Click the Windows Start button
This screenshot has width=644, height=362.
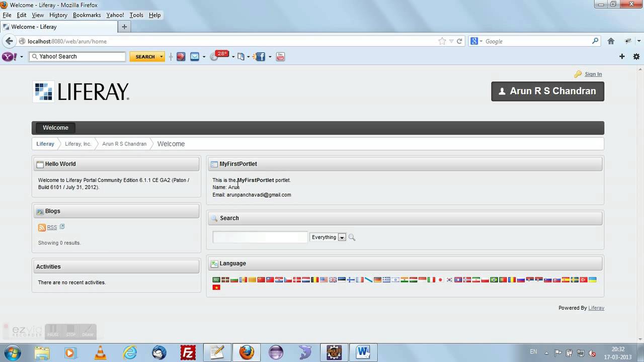click(11, 352)
